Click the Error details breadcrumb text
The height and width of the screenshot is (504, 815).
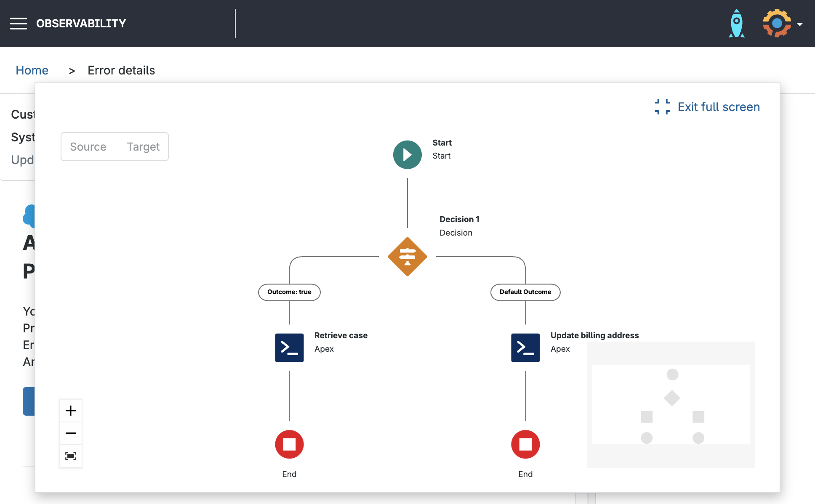121,70
